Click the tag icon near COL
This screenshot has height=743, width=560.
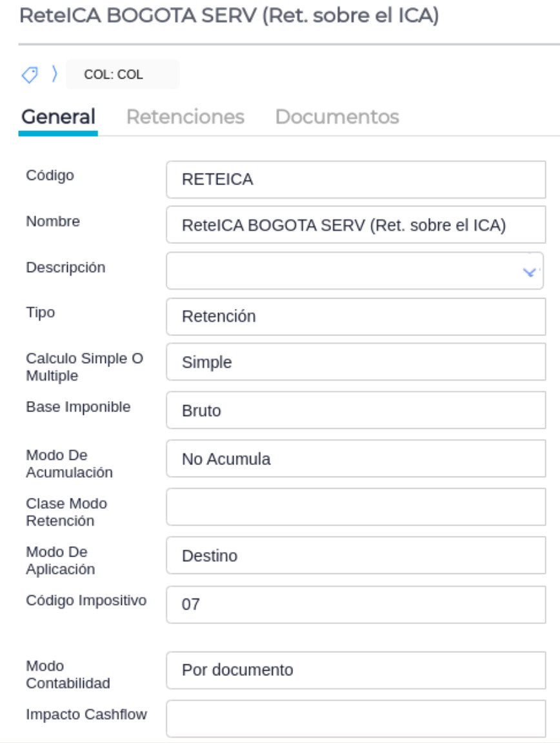tap(30, 75)
